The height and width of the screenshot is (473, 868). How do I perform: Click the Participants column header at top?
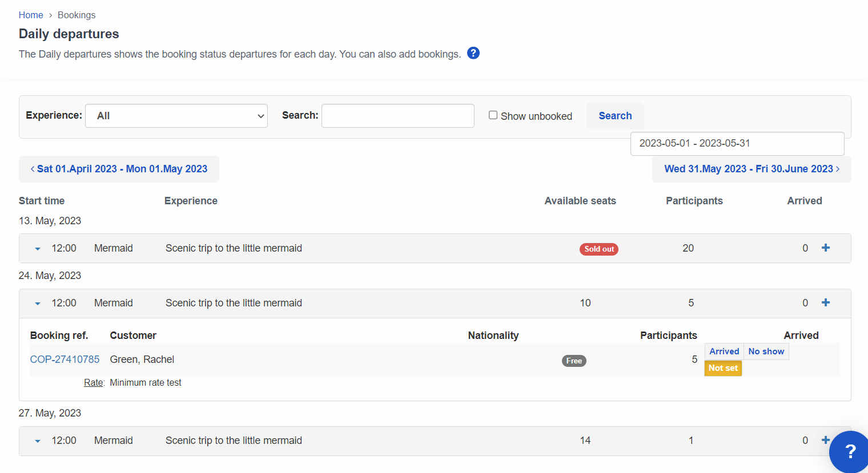tap(694, 201)
